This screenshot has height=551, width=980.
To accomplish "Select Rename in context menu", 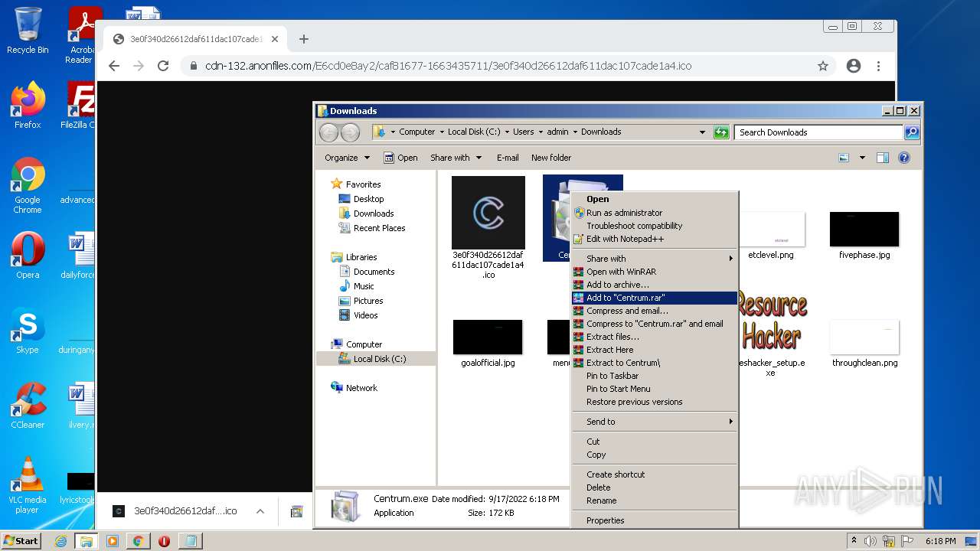I will click(655, 500).
